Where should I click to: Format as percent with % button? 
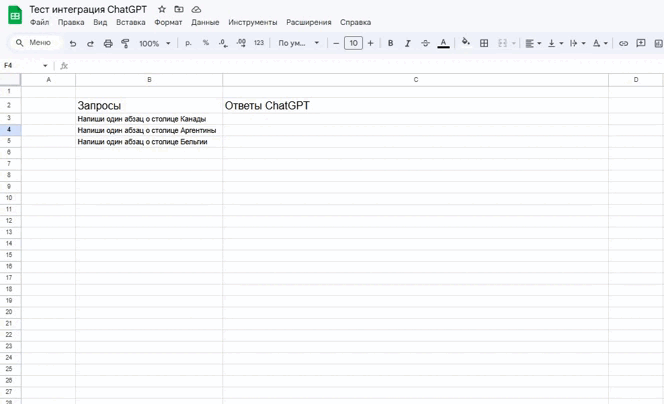point(205,43)
